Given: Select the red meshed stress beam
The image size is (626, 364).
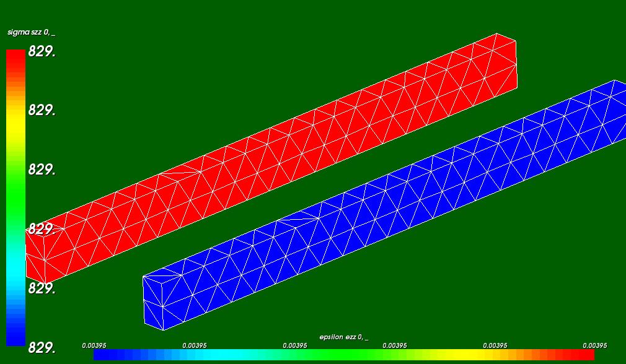Looking at the screenshot, I should 271,157.
